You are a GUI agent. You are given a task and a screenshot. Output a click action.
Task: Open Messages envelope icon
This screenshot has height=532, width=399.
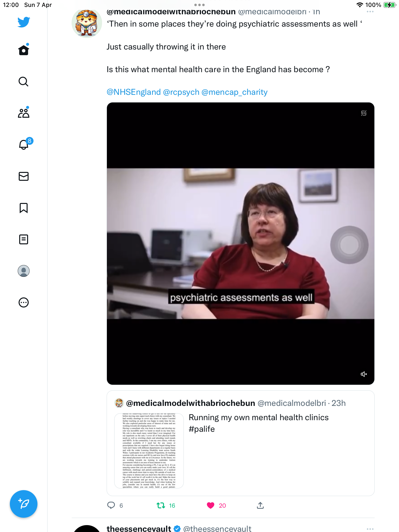pyautogui.click(x=24, y=176)
